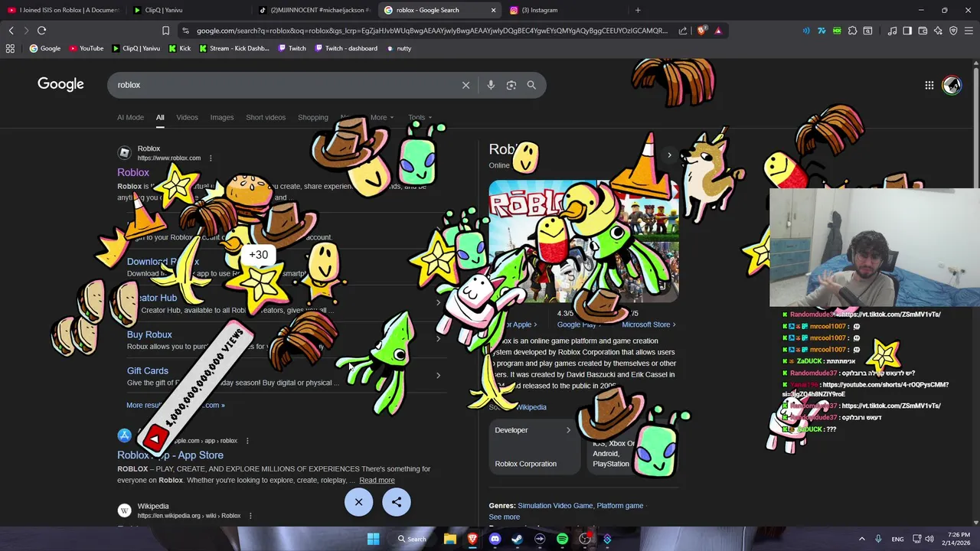Click the address bar URL
Viewport: 980px width, 551px height.
pyautogui.click(x=432, y=31)
